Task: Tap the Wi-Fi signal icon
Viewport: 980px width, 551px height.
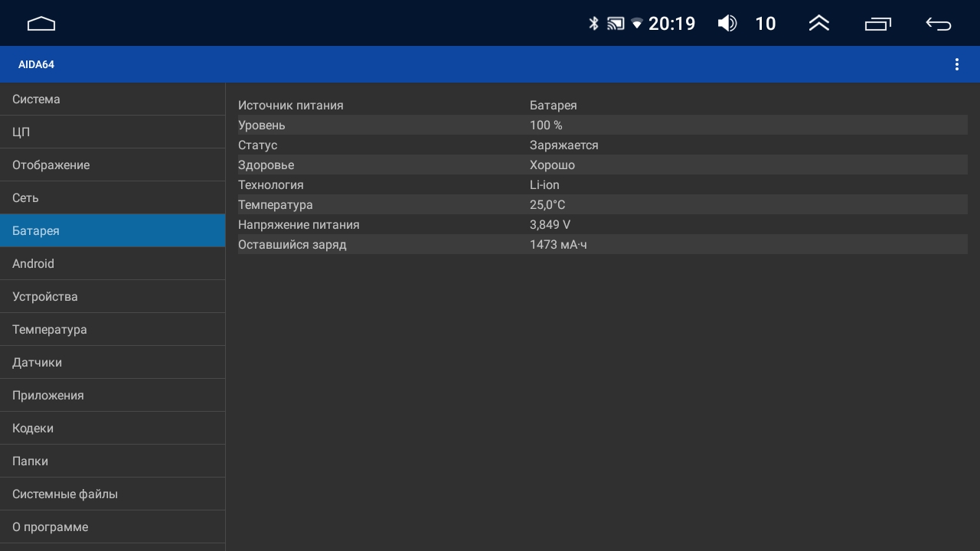Action: click(637, 24)
